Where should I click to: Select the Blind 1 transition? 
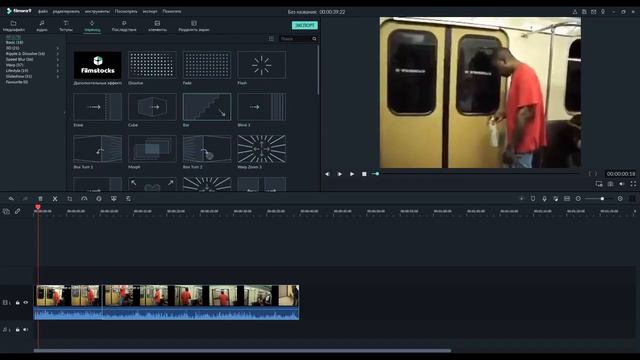click(262, 107)
